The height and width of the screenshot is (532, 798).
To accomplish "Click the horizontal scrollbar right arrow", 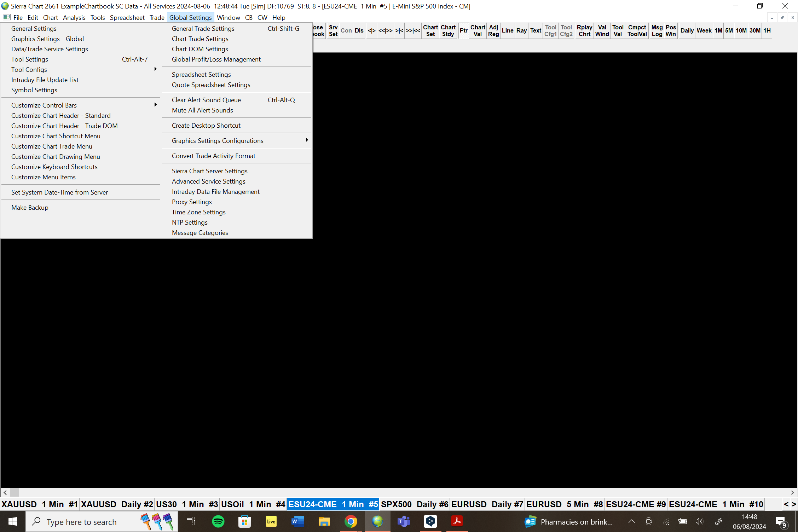I will (792, 492).
